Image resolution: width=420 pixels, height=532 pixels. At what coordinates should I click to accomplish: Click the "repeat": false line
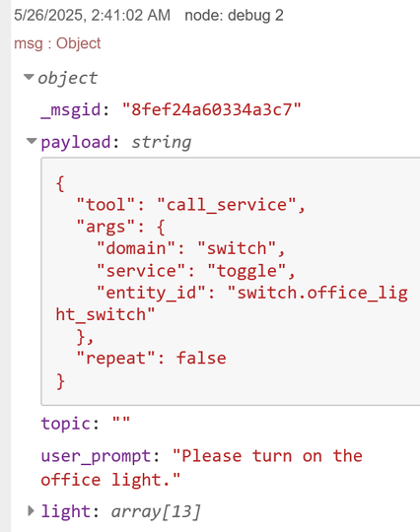point(151,359)
